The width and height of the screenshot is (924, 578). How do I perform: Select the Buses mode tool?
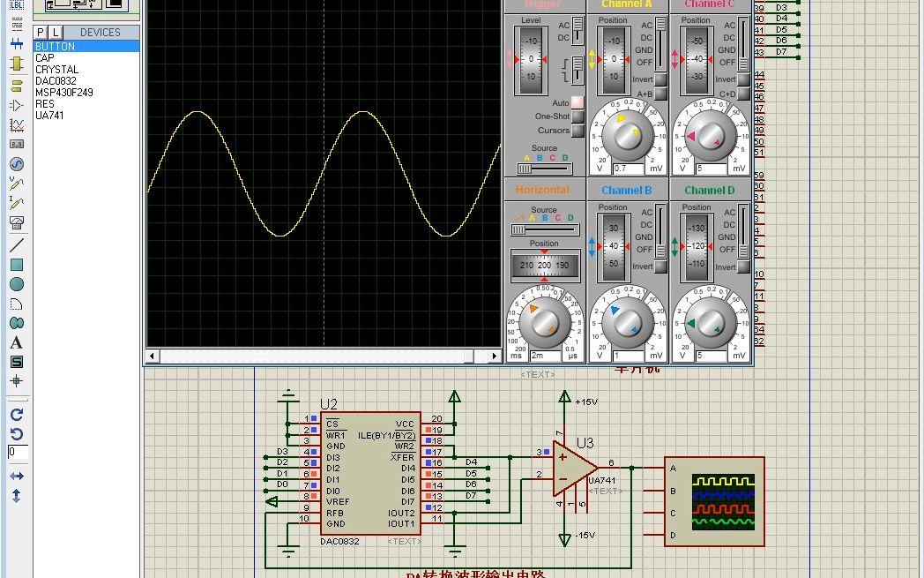(17, 43)
